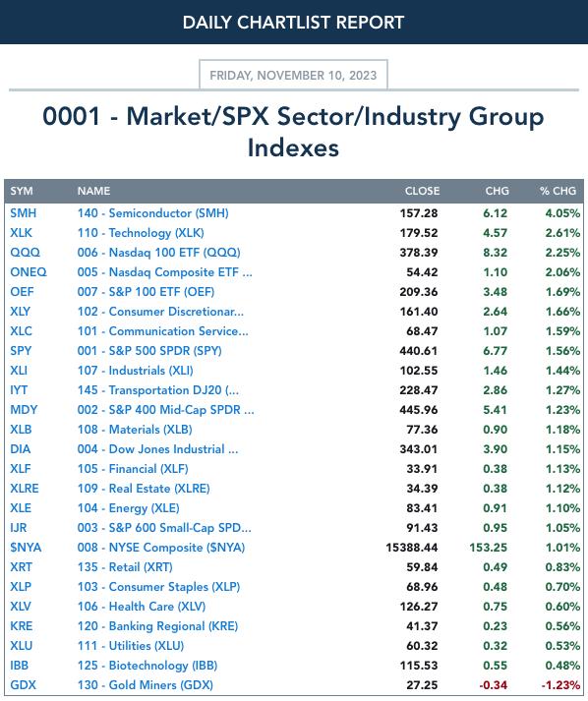Select the DIA ticker symbol
Image resolution: width=588 pixels, height=701 pixels.
[x=20, y=449]
